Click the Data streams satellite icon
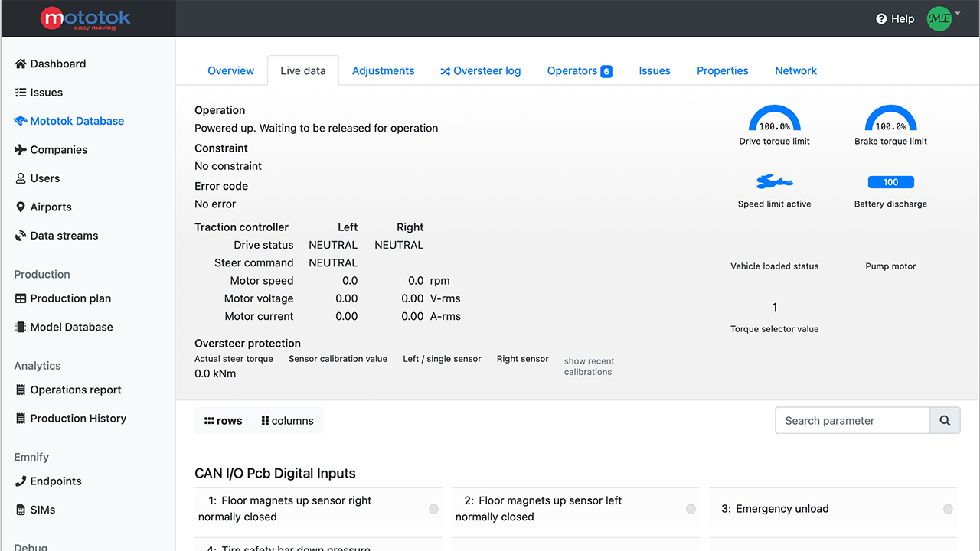Viewport: 980px width, 551px height. pyautogui.click(x=21, y=236)
